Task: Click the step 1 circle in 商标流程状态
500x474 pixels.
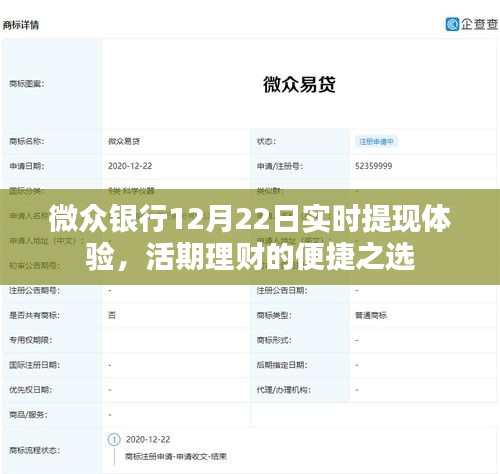Action: [x=114, y=440]
